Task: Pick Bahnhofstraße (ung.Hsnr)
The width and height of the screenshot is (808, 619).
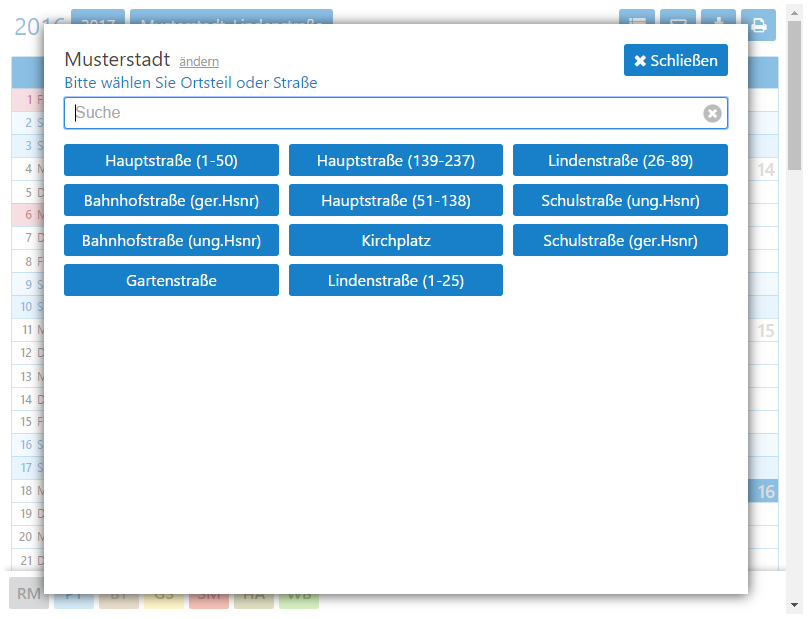Action: point(171,240)
